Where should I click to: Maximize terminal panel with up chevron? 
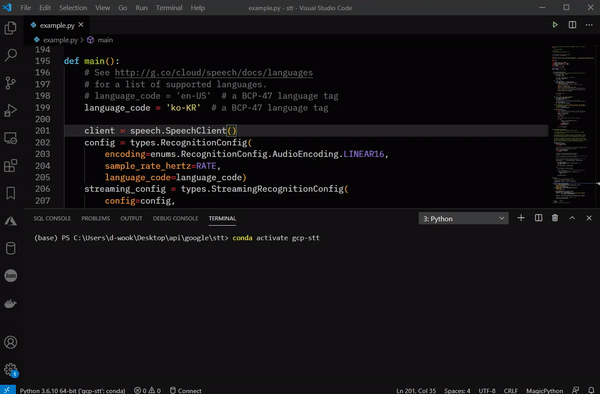(x=572, y=218)
